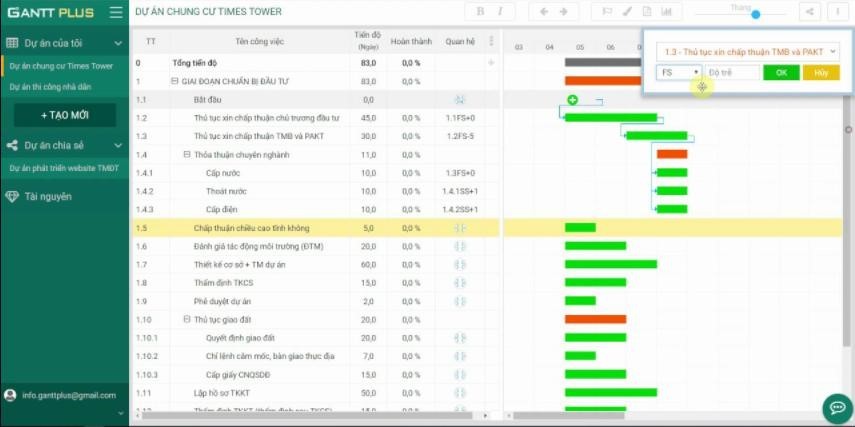Apply italic formatting with the I icon

point(500,11)
